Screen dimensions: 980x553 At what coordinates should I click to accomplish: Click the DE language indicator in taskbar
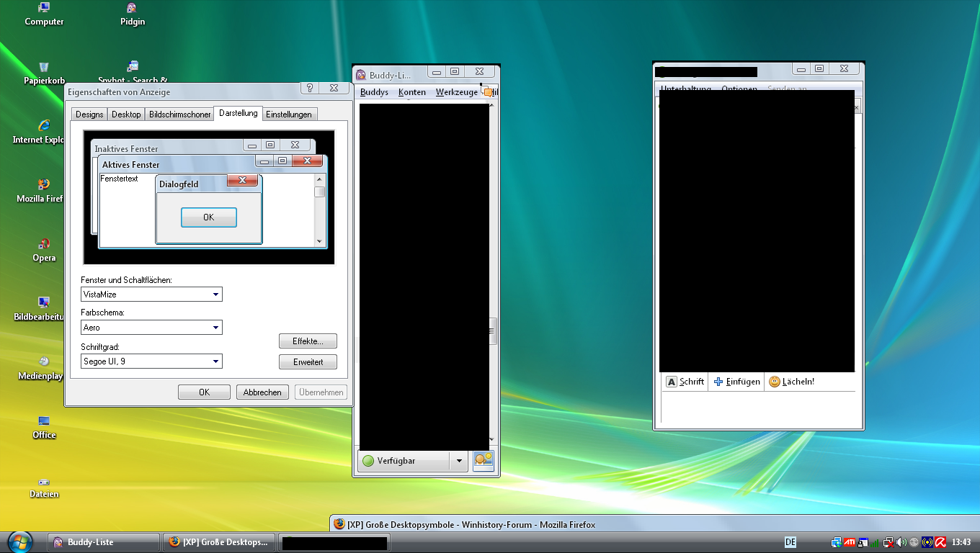pyautogui.click(x=790, y=542)
